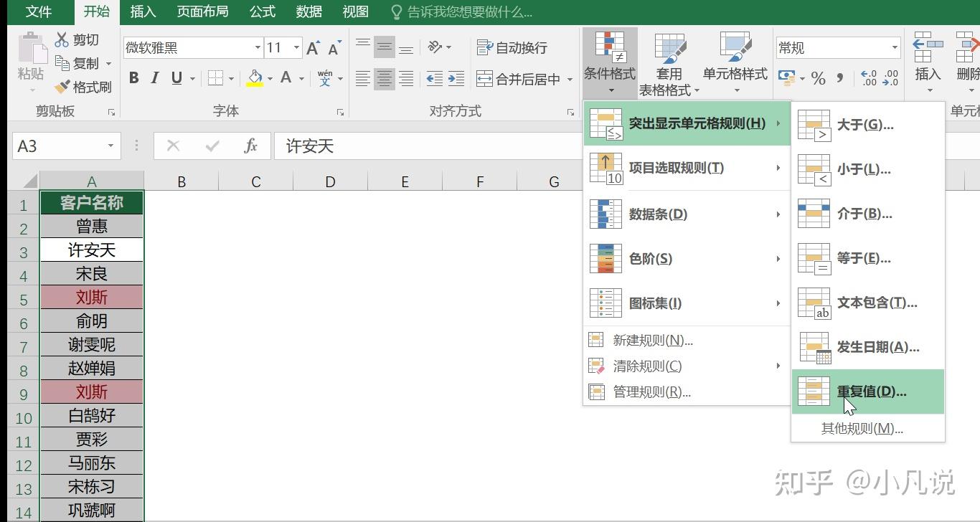Apply font color with the A icon

[286, 78]
